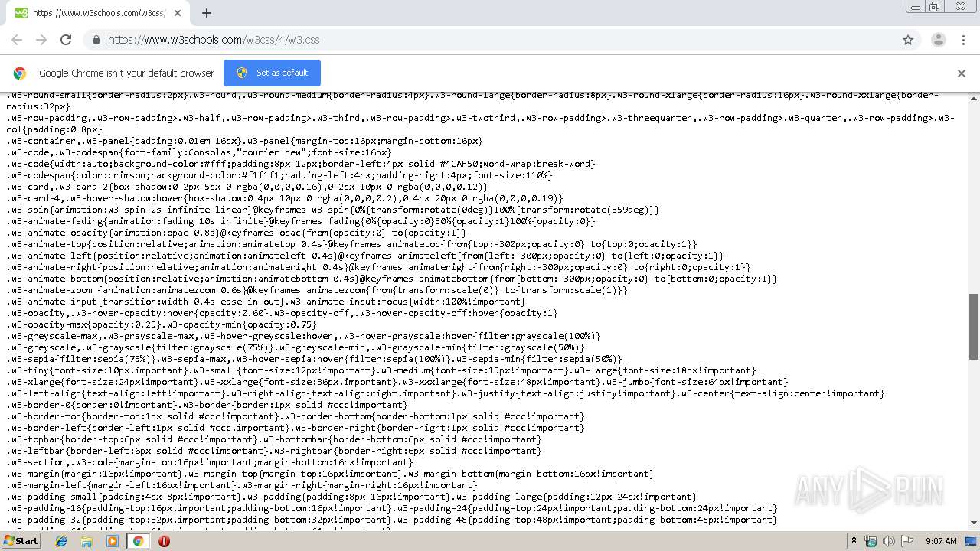Image resolution: width=980 pixels, height=551 pixels.
Task: Click the '.w3-sepia{filter:sepia(75%)}' line
Action: click(314, 359)
